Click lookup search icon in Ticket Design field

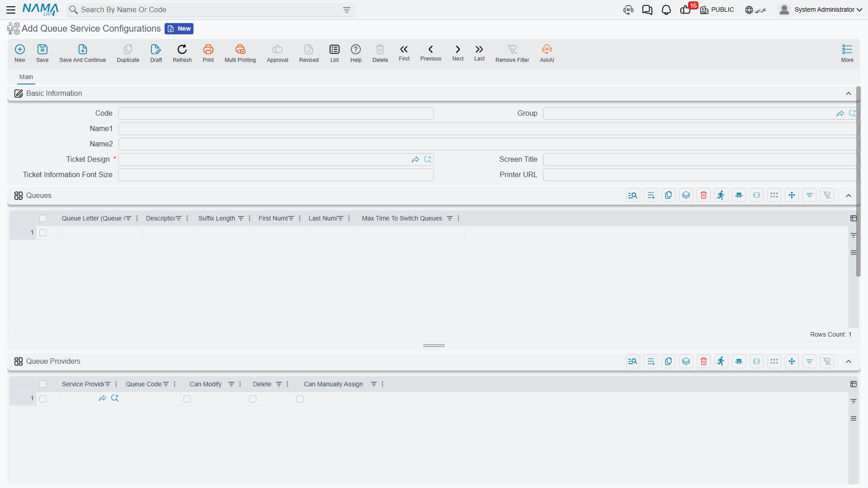(x=428, y=160)
